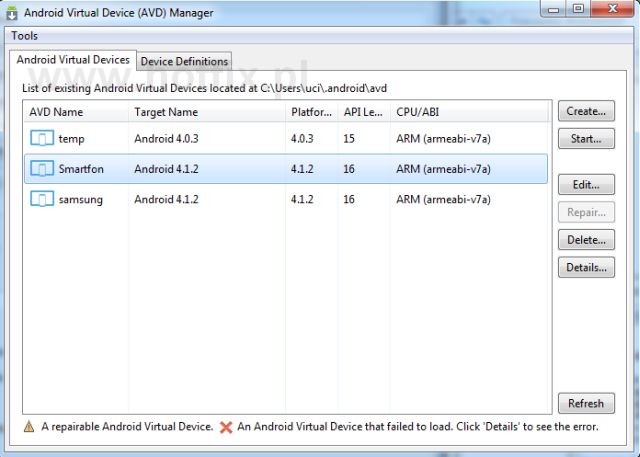This screenshot has height=457, width=640.
Task: Click the samsung AVD device icon
Action: (42, 199)
